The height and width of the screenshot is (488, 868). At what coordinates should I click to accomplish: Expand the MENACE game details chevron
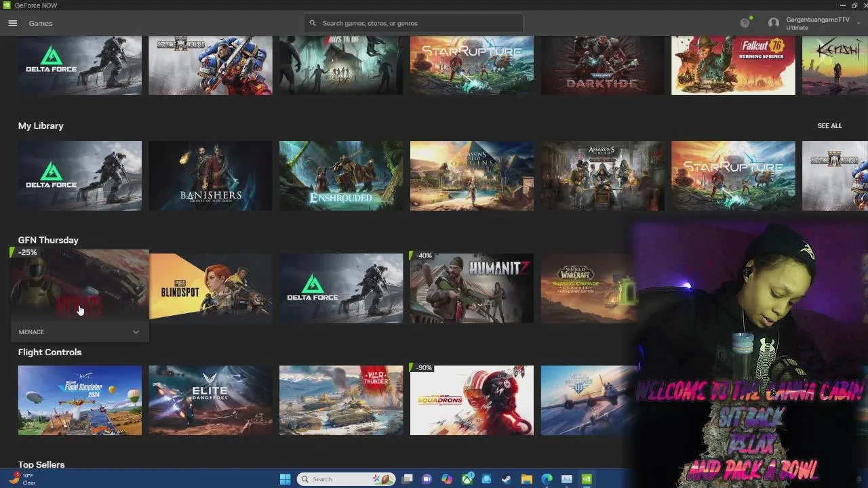coord(136,332)
